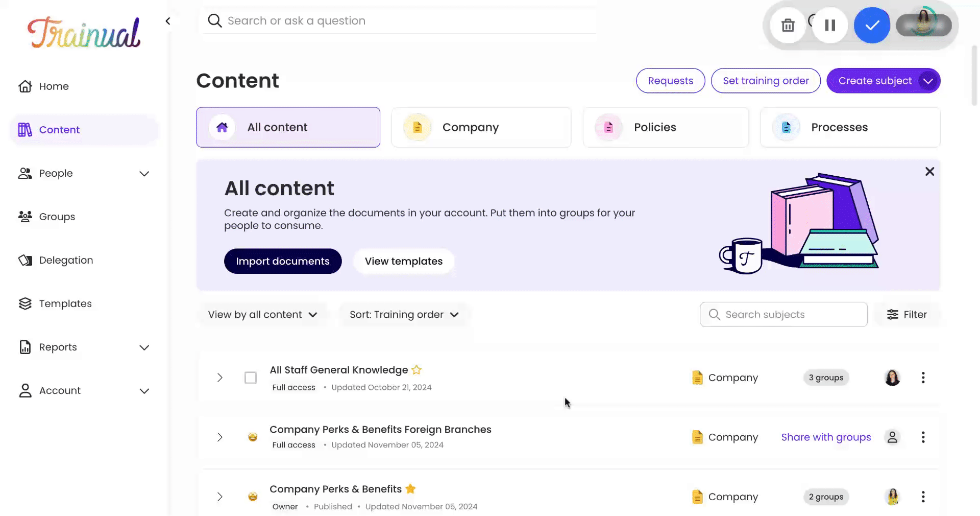This screenshot has width=980, height=516.
Task: Expand the Company Perks & Benefits Foreign Branches row
Action: [x=220, y=437]
